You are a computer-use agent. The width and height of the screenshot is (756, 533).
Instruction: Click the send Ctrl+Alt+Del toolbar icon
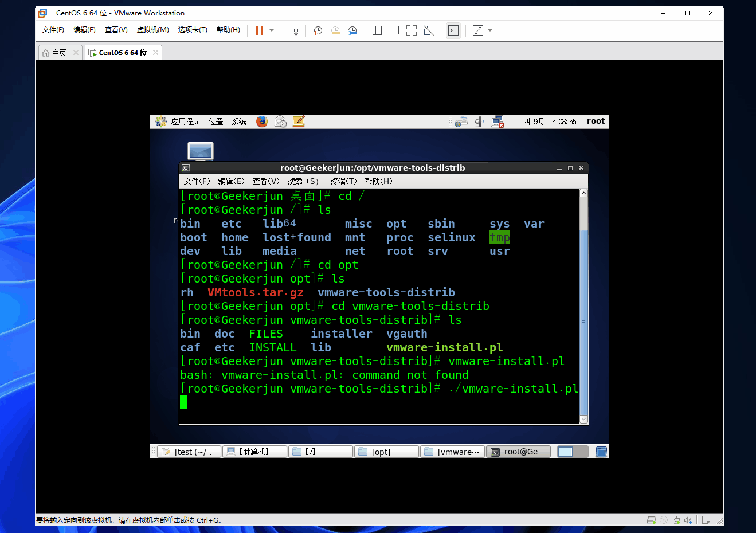coord(293,30)
